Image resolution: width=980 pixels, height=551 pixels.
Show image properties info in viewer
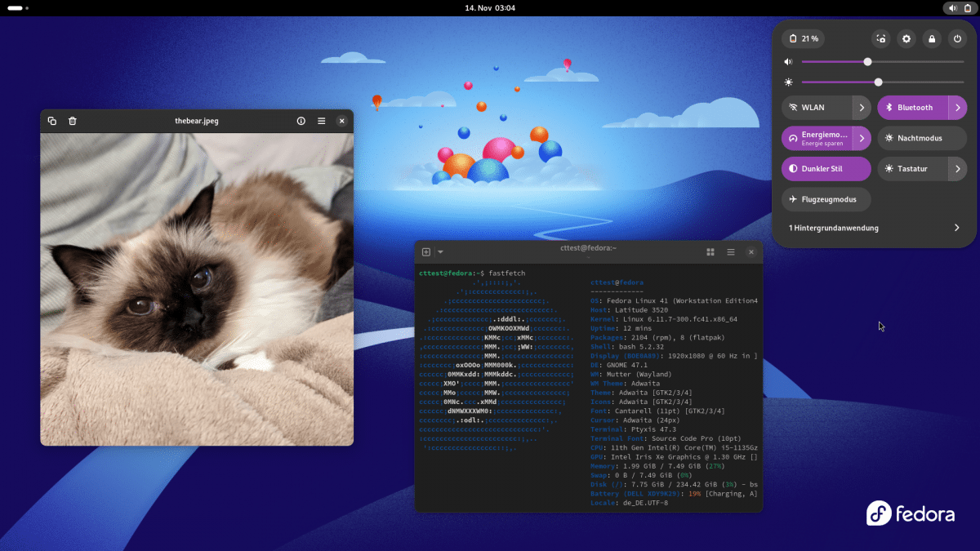301,121
